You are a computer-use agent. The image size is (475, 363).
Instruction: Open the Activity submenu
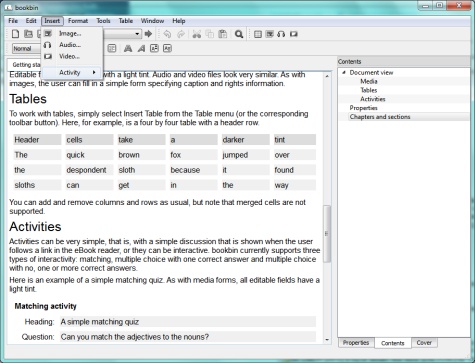coord(72,72)
